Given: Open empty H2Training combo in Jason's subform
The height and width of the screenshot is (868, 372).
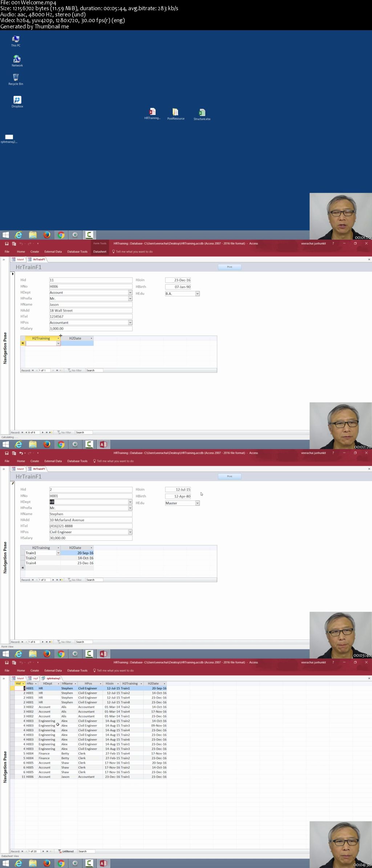Looking at the screenshot, I should [58, 343].
